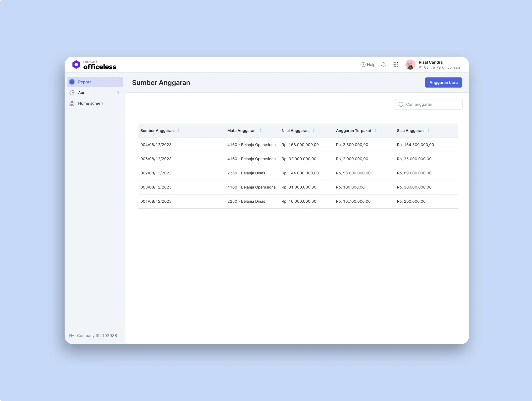The image size is (532, 401).
Task: Select Home screen menu item
Action: coord(90,103)
